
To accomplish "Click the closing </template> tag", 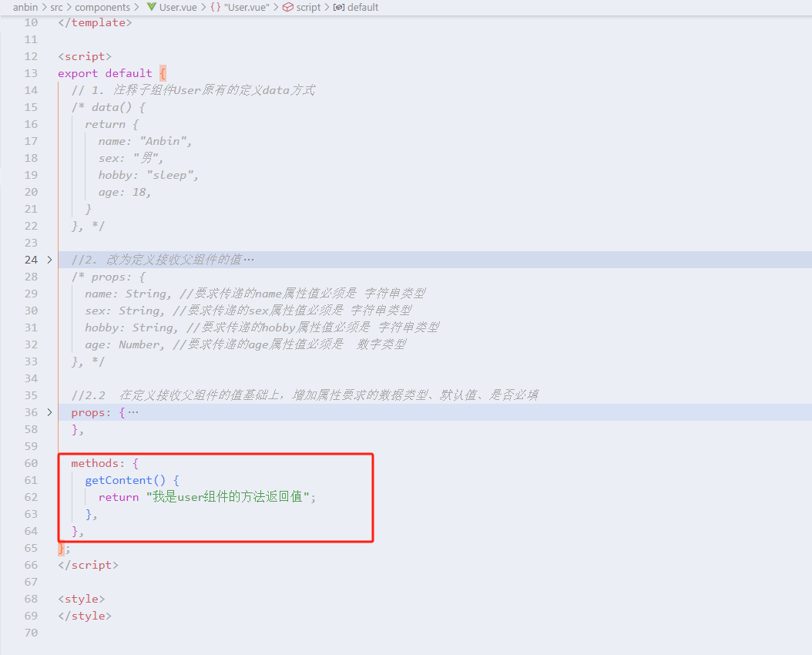I will (x=95, y=22).
